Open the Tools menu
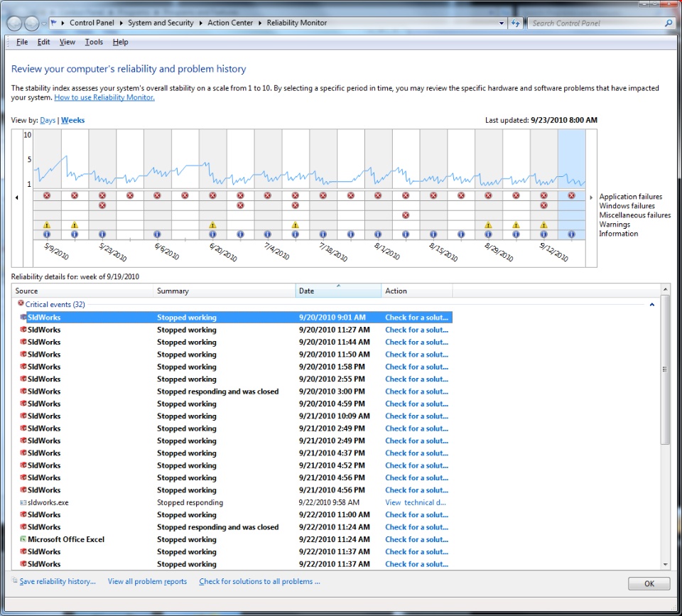Image resolution: width=682 pixels, height=616 pixels. tap(94, 42)
